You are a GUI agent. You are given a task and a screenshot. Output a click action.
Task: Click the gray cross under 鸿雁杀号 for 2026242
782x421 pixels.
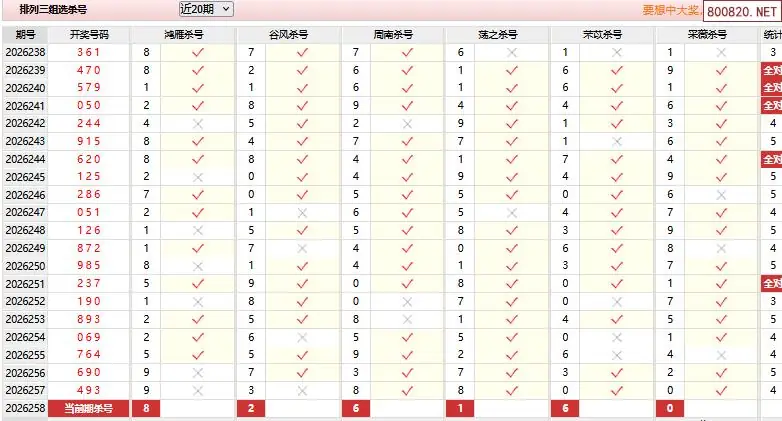point(198,123)
